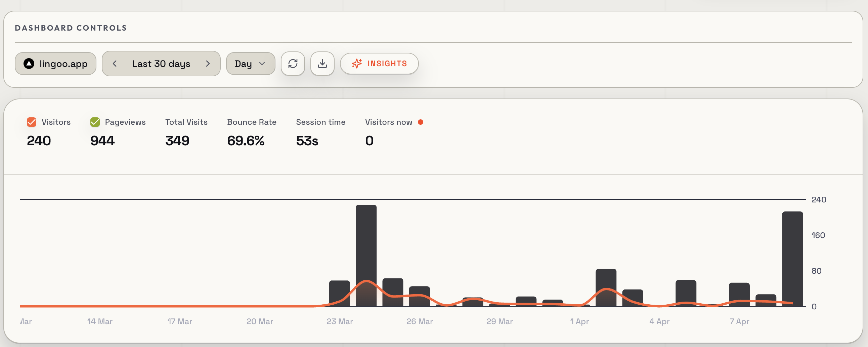Open the Last 30 days date range selector
The height and width of the screenshot is (347, 868).
[161, 64]
